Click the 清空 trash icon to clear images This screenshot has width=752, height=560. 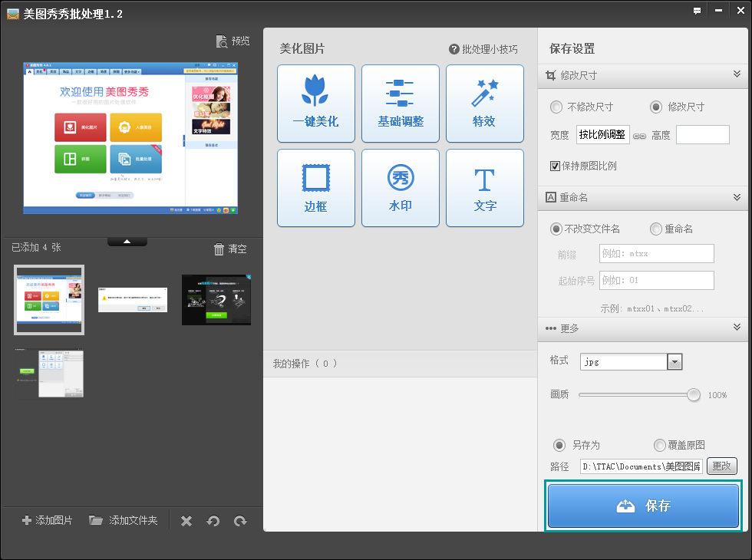219,249
